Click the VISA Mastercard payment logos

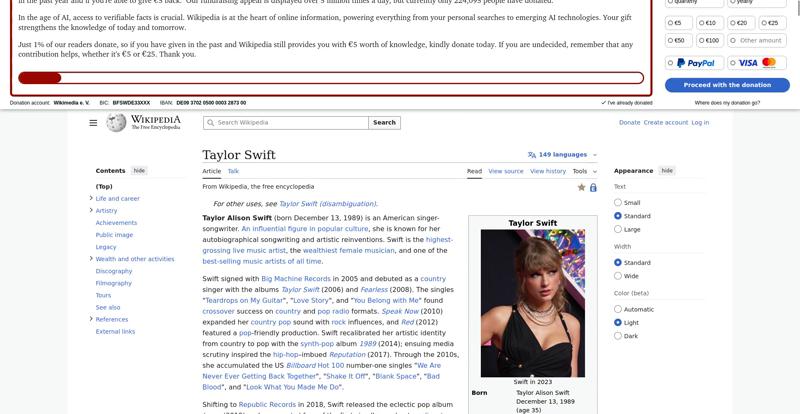tap(757, 63)
